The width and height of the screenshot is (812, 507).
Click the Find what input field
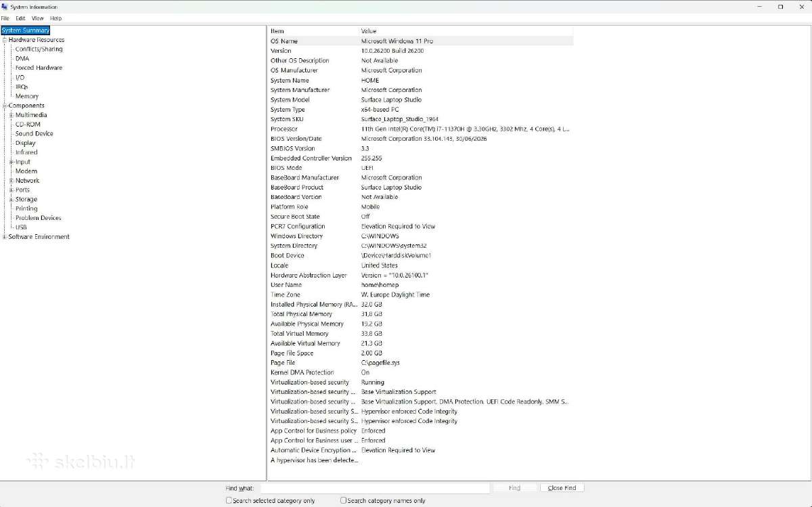(x=375, y=488)
